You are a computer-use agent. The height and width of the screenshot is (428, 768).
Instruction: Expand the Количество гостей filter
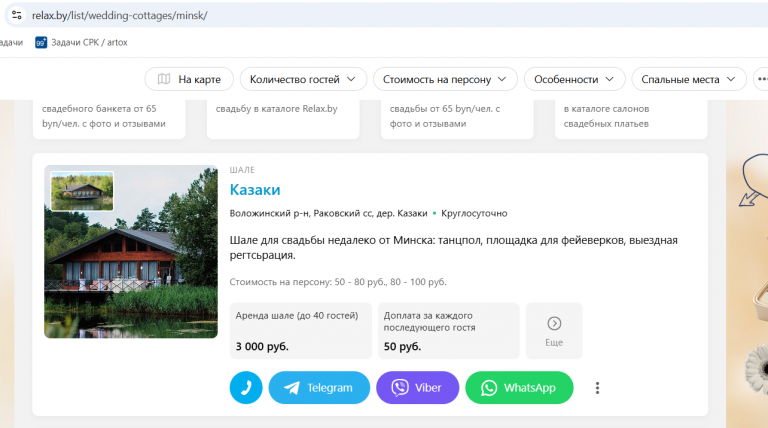(x=303, y=79)
